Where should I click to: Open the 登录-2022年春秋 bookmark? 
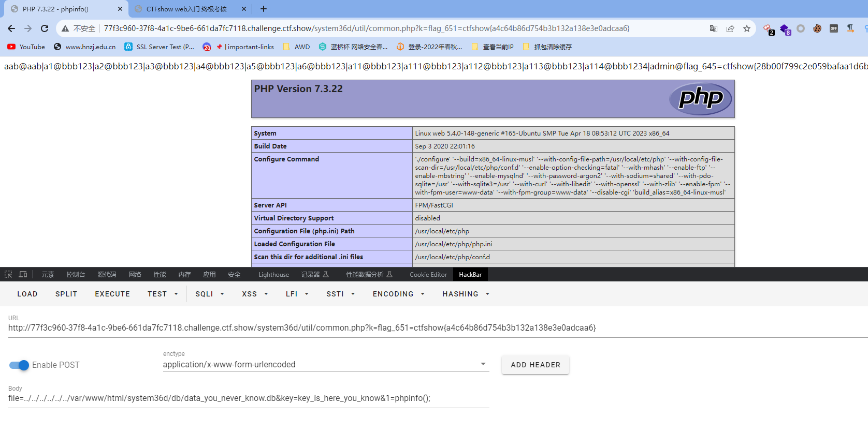click(429, 47)
